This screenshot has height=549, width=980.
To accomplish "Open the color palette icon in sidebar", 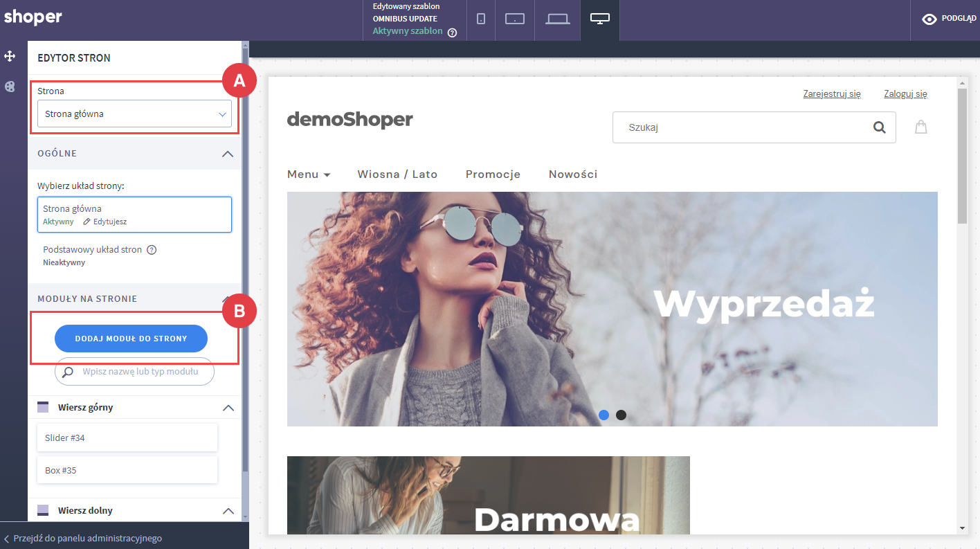I will point(10,87).
